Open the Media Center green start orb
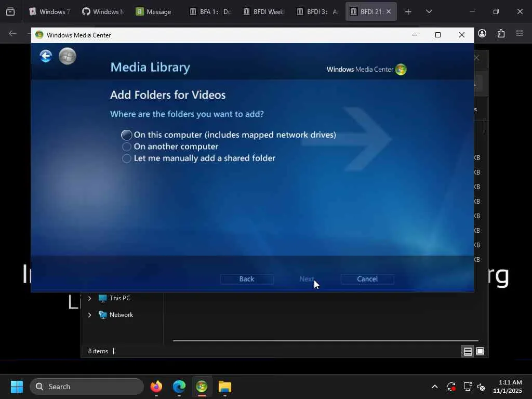Viewport: 532px width, 399px height. click(68, 56)
